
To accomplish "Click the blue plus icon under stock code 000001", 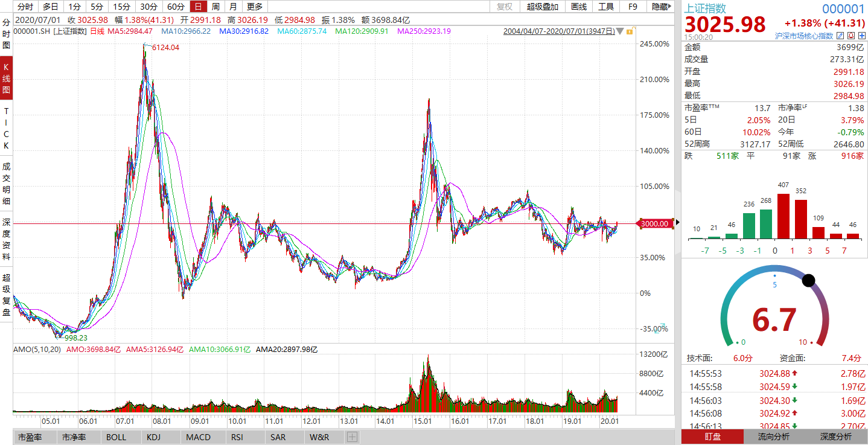I will coord(861,36).
